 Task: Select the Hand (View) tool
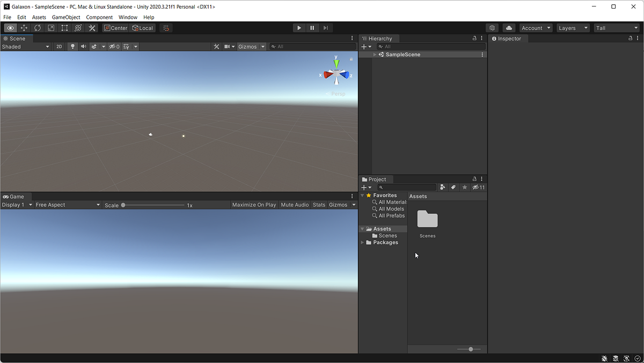(x=10, y=27)
